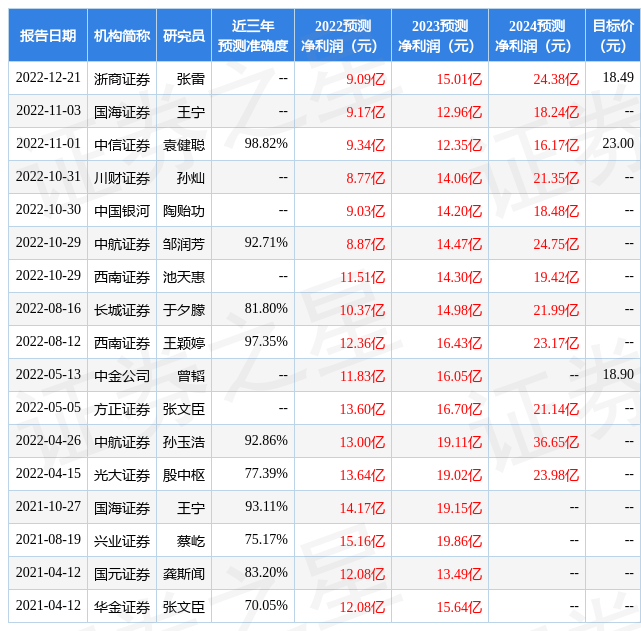Select researcher cell 邹润芳

click(x=184, y=244)
